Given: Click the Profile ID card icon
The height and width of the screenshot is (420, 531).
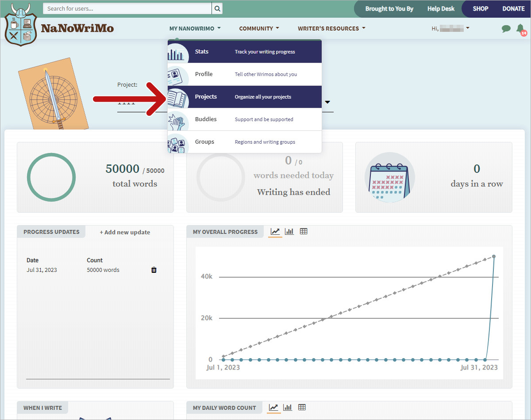Looking at the screenshot, I should click(178, 75).
